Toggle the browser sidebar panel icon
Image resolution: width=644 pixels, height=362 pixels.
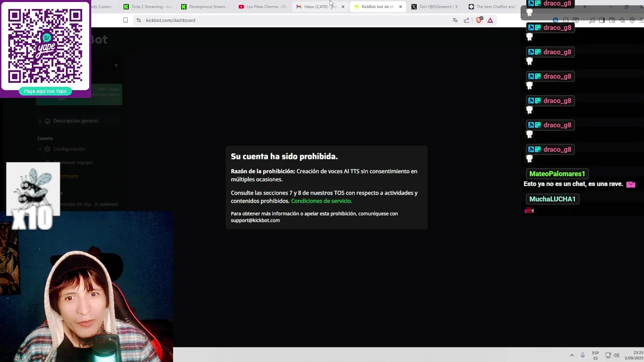tap(602, 20)
